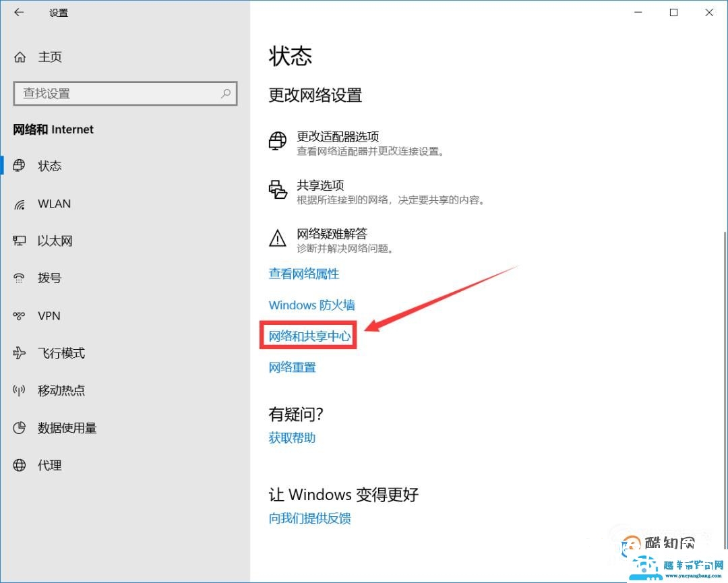The width and height of the screenshot is (728, 583).
Task: Click 网络和 Internet category title
Action: tap(53, 129)
